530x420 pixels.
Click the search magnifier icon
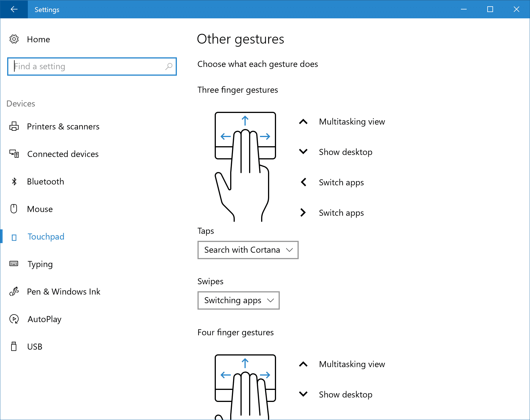click(x=169, y=66)
